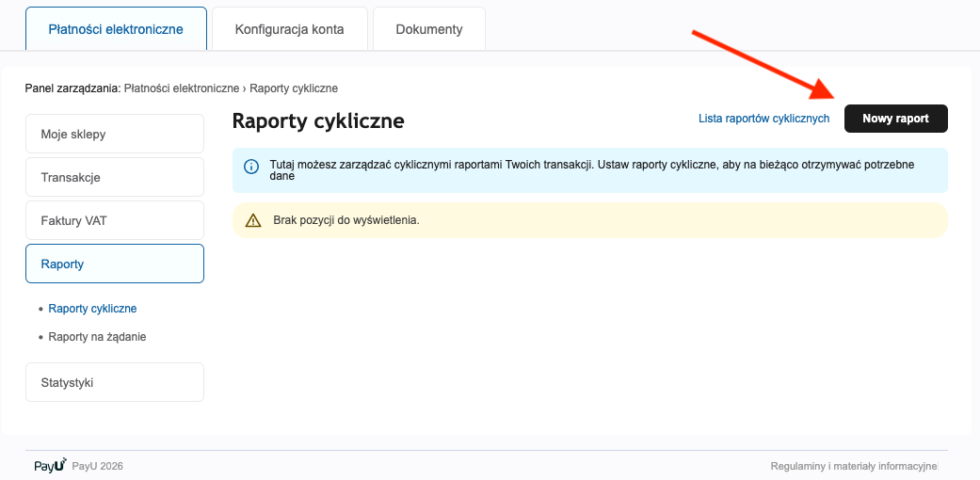The width and height of the screenshot is (980, 480).
Task: Open Transakcje from the side menu
Action: (x=115, y=177)
